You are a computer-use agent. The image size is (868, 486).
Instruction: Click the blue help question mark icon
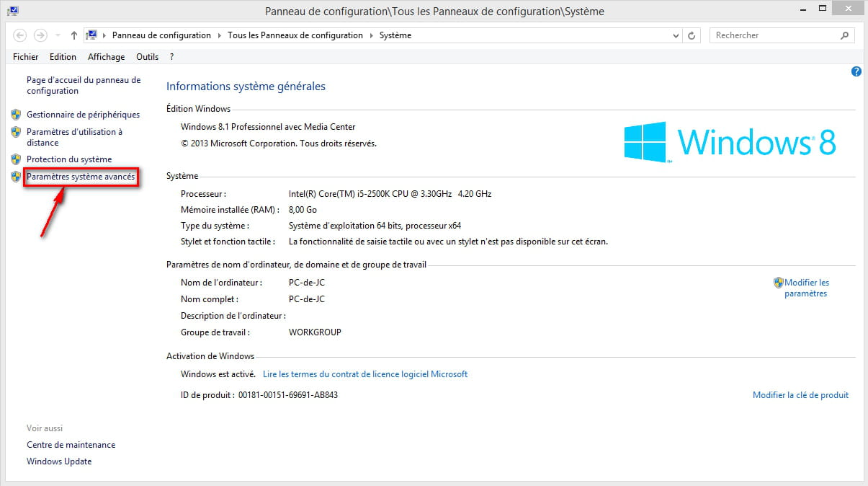coord(856,71)
